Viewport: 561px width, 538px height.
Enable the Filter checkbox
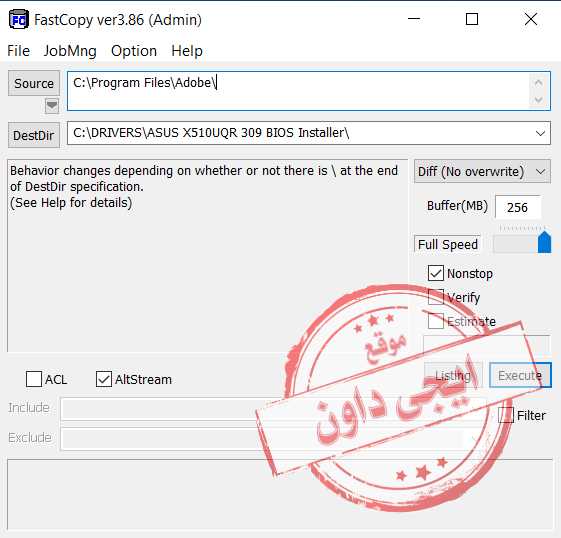[506, 415]
